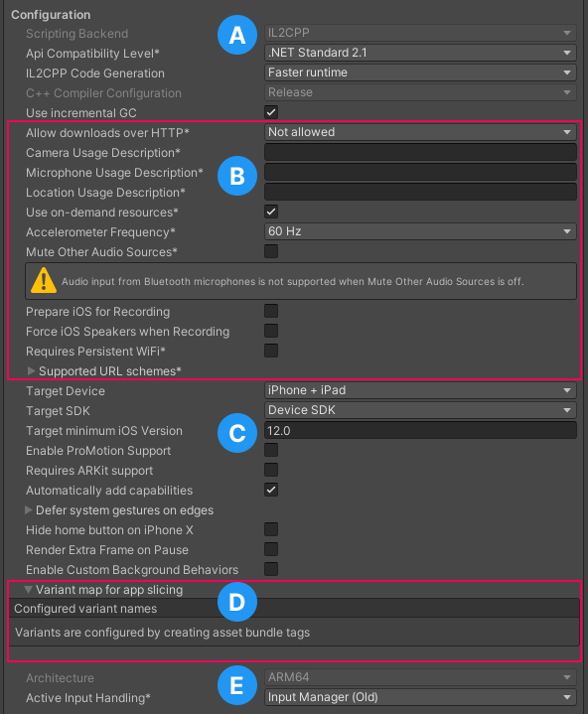Click the Camera Usage Description field

coord(420,152)
